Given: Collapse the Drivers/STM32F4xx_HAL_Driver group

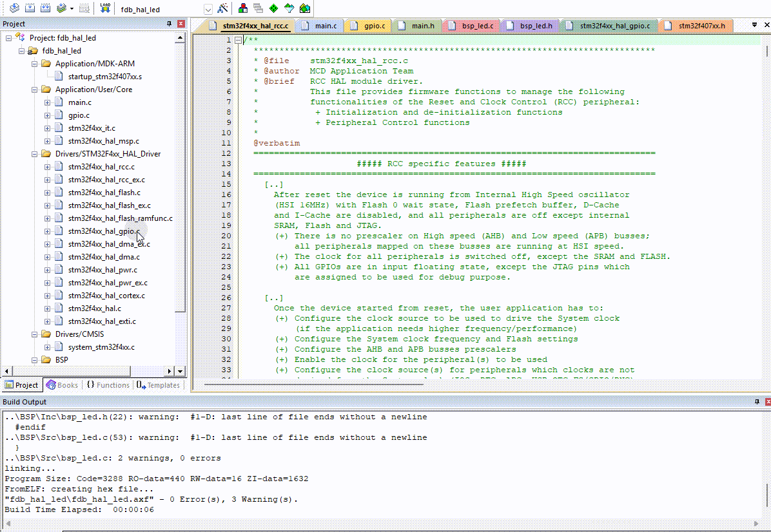Looking at the screenshot, I should (34, 154).
